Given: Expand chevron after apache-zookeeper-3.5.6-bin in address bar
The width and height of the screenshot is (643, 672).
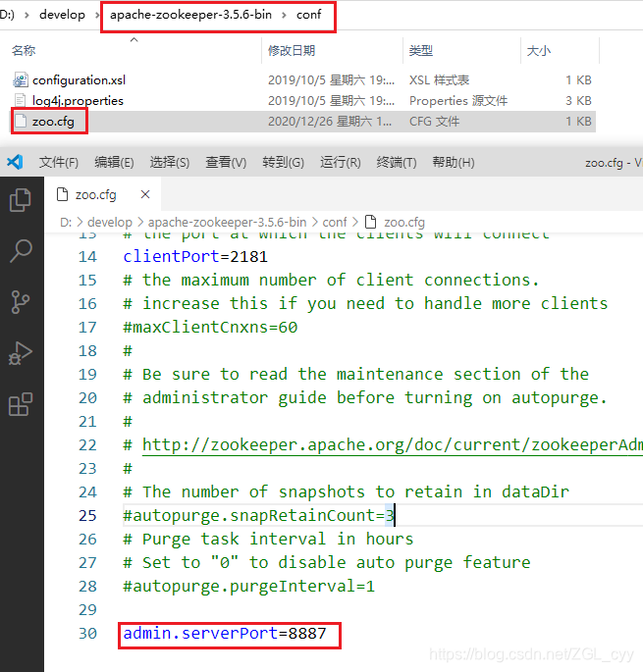Looking at the screenshot, I should (x=284, y=15).
